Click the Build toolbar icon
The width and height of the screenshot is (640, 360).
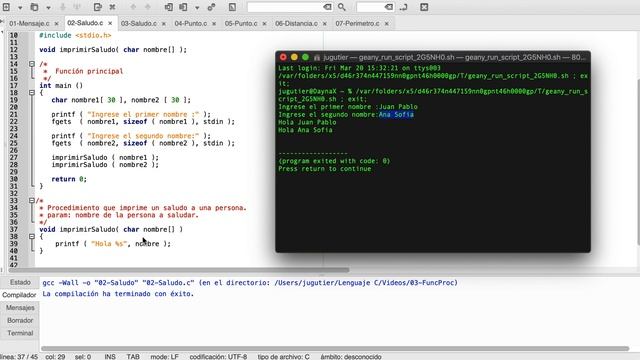click(x=183, y=7)
